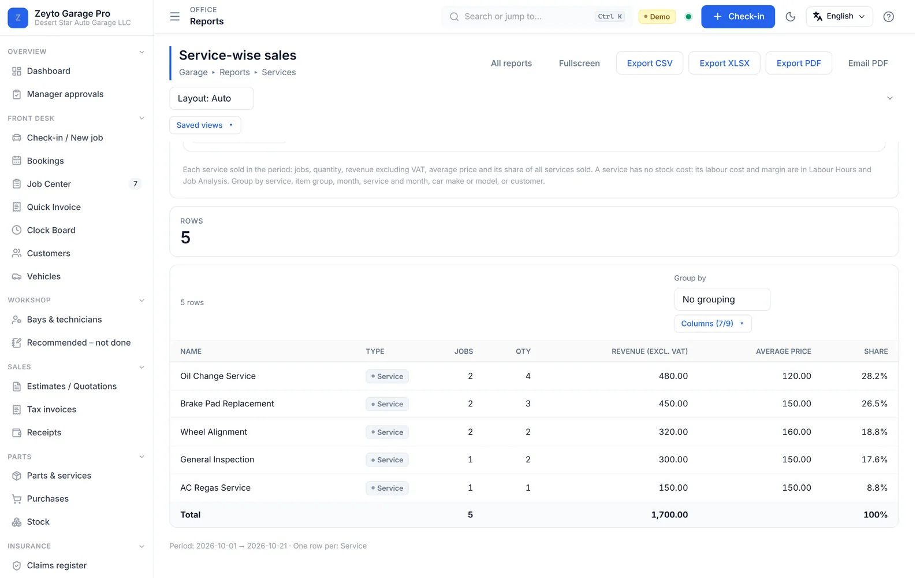Click Fullscreen
The height and width of the screenshot is (578, 924).
pos(579,63)
